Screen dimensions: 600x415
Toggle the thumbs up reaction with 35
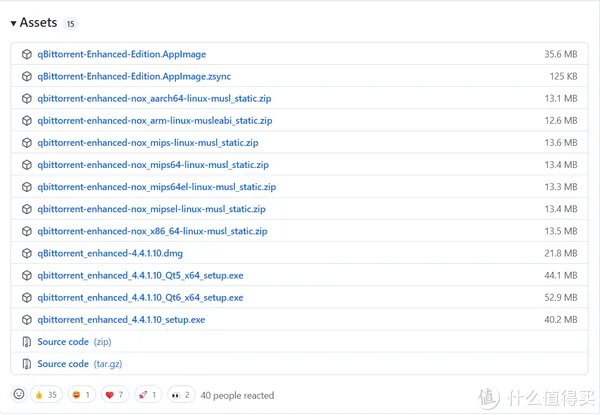point(46,395)
